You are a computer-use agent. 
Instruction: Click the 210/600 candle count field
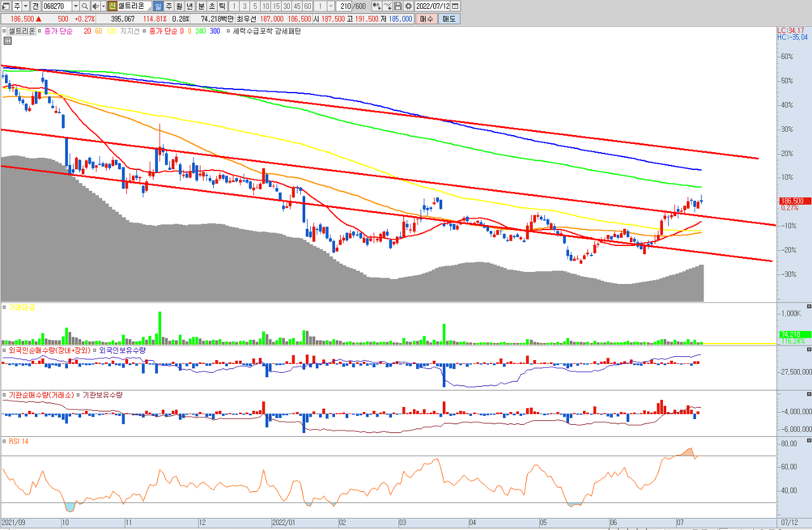pyautogui.click(x=353, y=6)
